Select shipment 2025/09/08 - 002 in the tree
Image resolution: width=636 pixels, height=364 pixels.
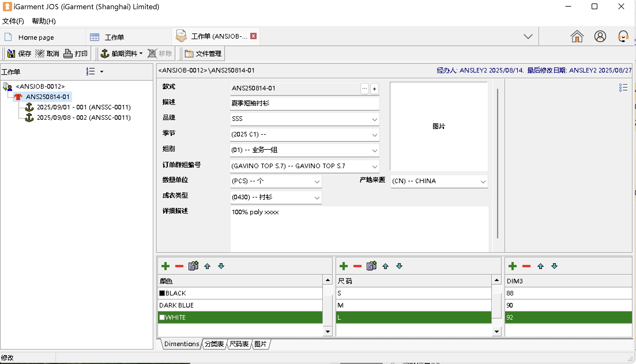point(84,117)
